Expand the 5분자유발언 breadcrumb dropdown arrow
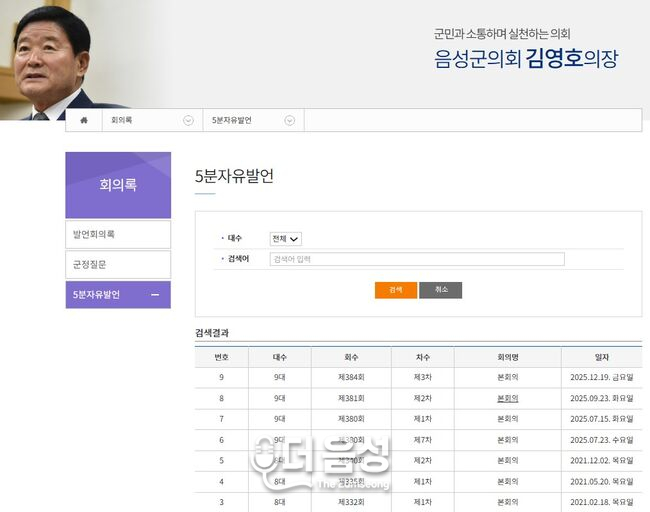650x512 pixels. (289, 120)
